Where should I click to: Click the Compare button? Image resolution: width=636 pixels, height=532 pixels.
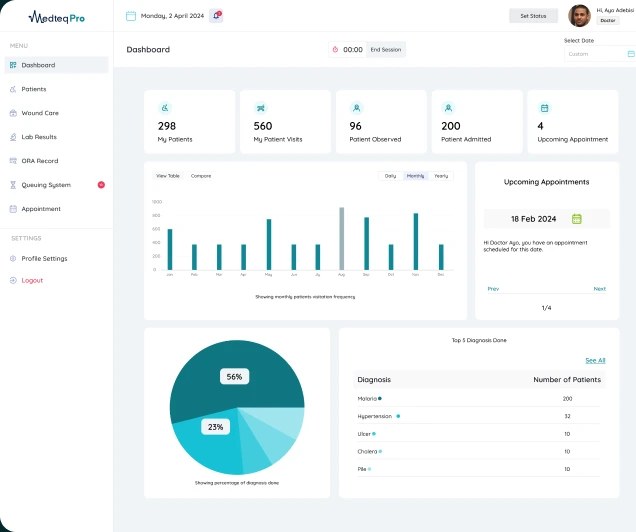201,176
